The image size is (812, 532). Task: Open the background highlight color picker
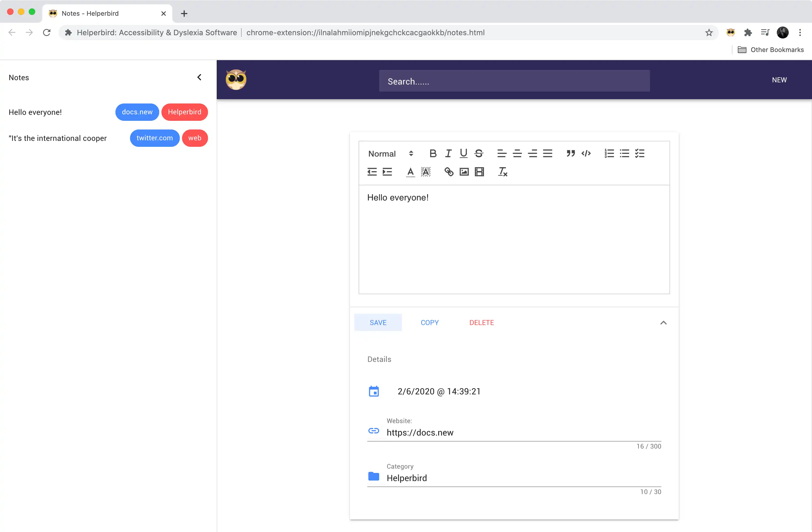[426, 172]
